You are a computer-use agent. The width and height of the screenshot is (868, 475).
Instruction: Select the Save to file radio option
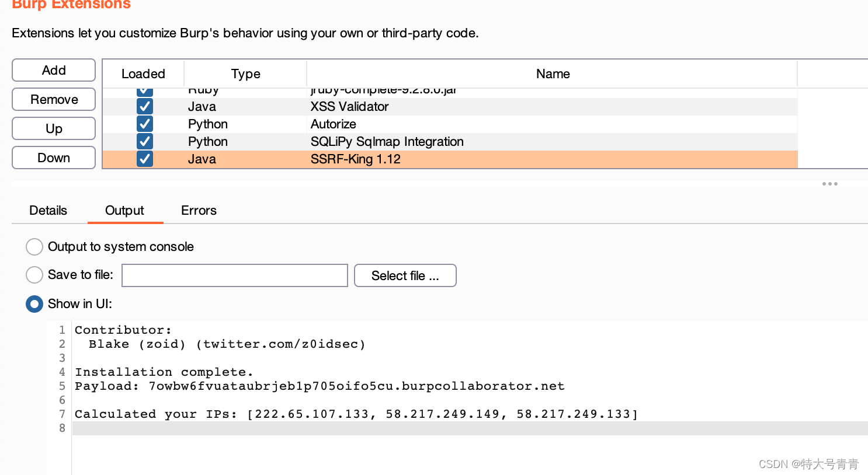tap(34, 275)
